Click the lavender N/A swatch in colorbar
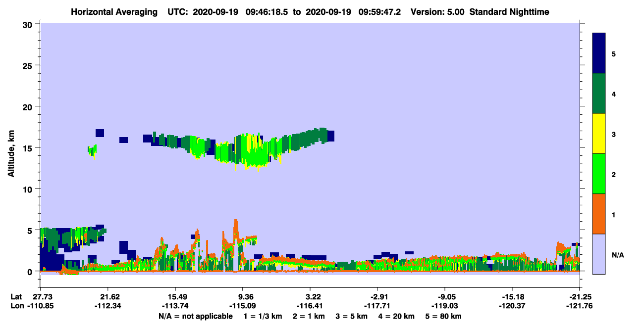The image size is (644, 330). (599, 254)
